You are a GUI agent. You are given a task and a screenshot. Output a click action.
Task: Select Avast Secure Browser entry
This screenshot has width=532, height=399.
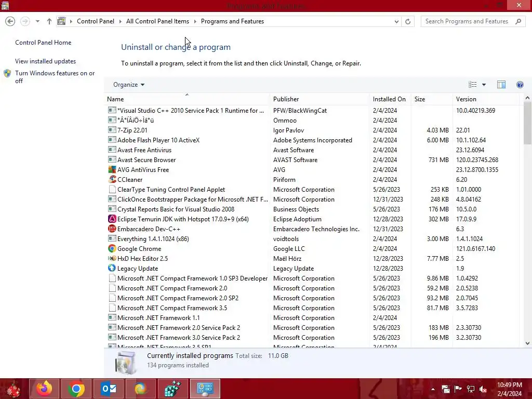(x=147, y=160)
